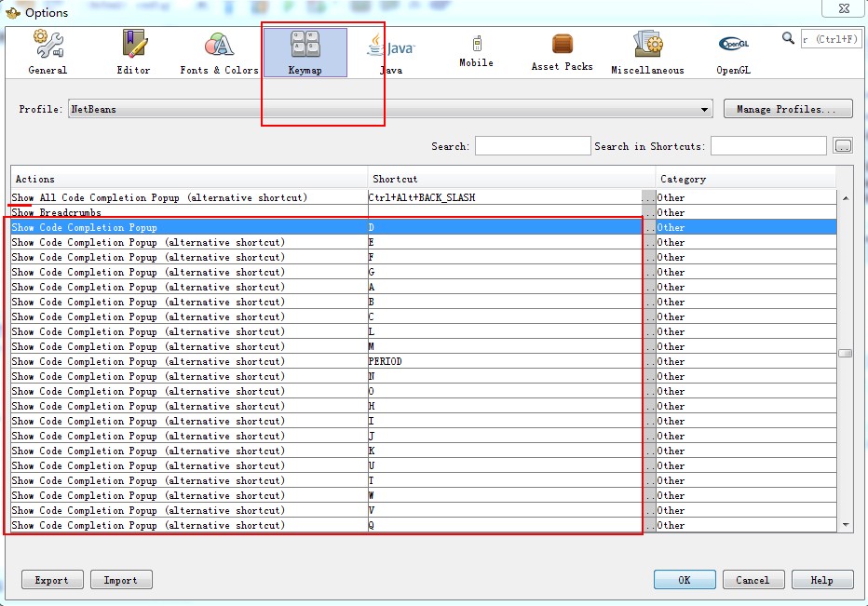
Task: Click the actions table scrollbar thumb
Action: (x=846, y=353)
